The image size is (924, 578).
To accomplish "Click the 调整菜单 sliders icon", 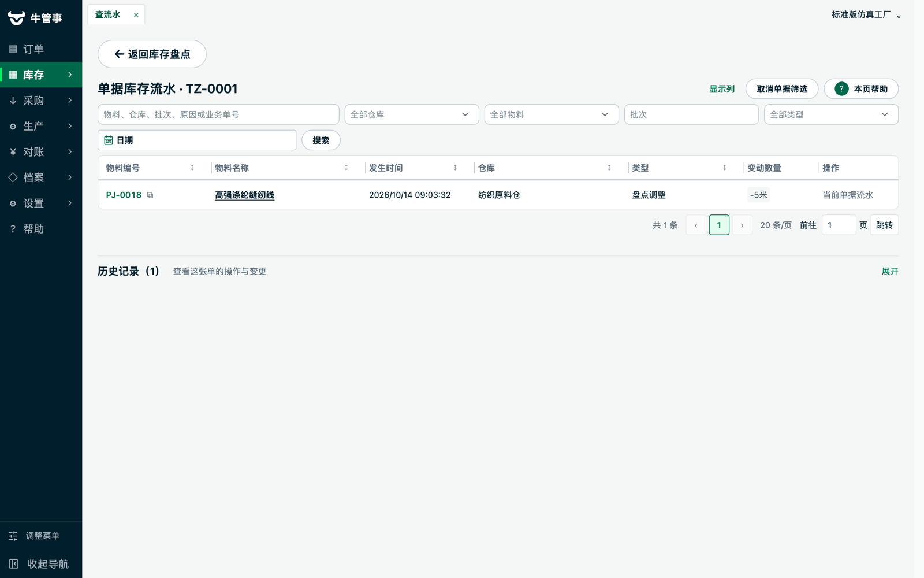I will (13, 536).
